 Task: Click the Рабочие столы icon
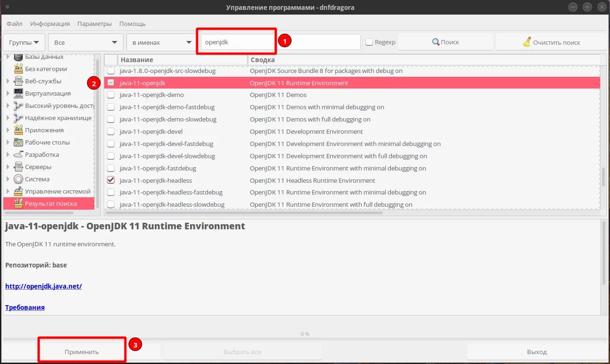click(18, 142)
